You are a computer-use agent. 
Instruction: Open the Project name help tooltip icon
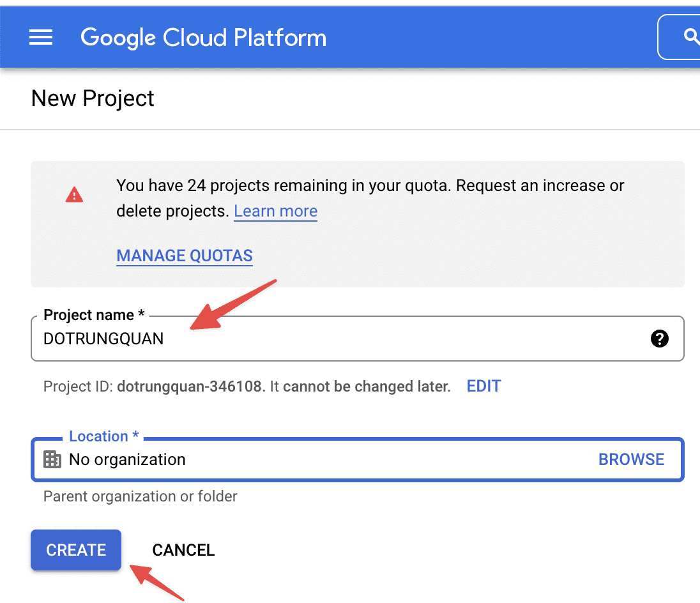[x=659, y=339]
